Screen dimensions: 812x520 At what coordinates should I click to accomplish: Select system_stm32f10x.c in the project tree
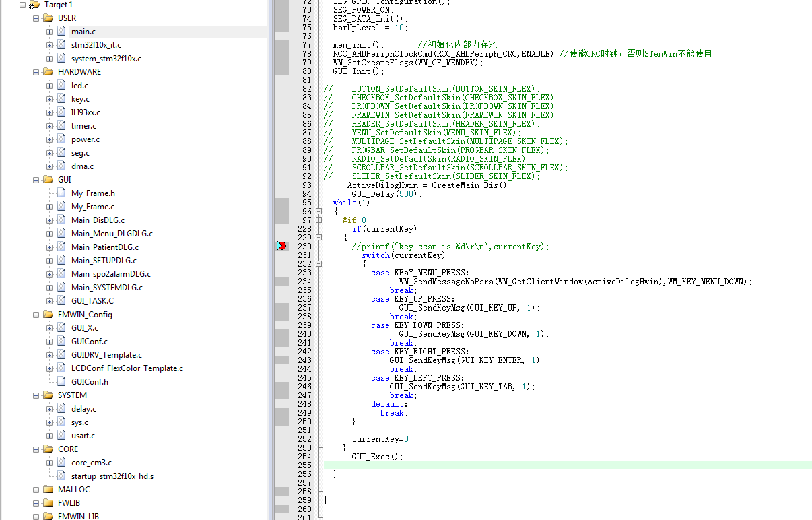106,59
